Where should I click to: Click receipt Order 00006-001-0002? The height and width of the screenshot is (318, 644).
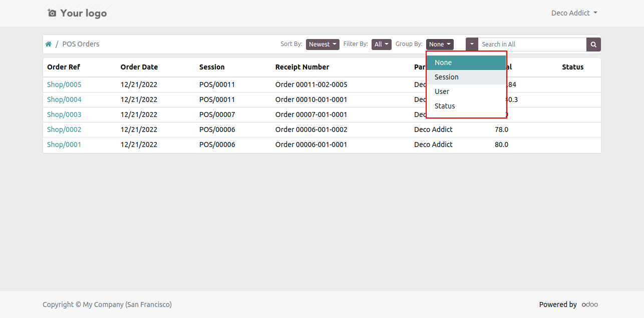311,129
